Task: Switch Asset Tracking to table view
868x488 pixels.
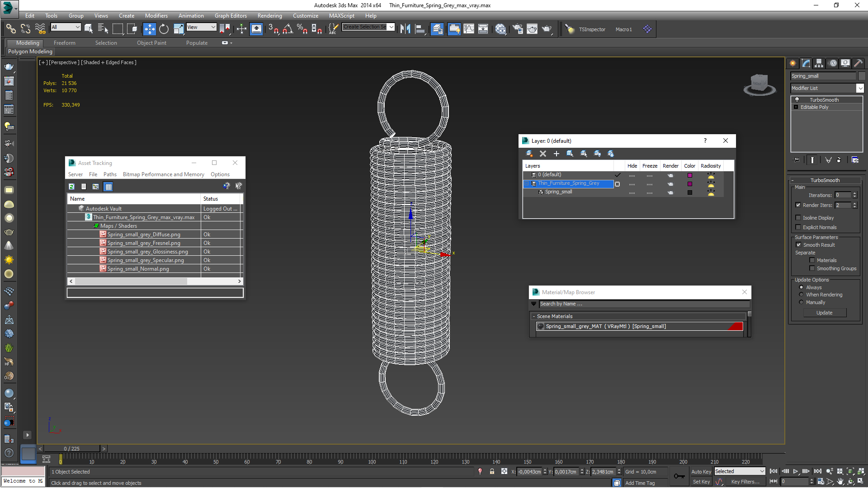Action: (x=108, y=187)
